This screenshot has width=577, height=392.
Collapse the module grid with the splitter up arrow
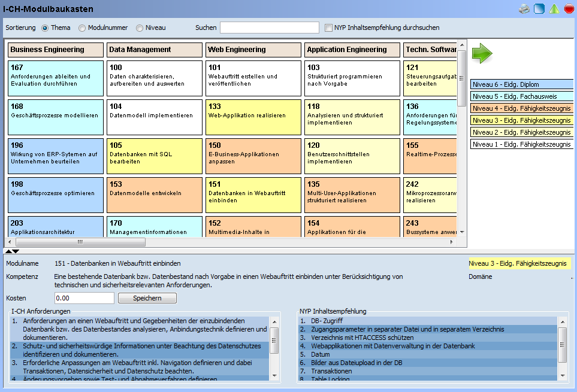8,251
